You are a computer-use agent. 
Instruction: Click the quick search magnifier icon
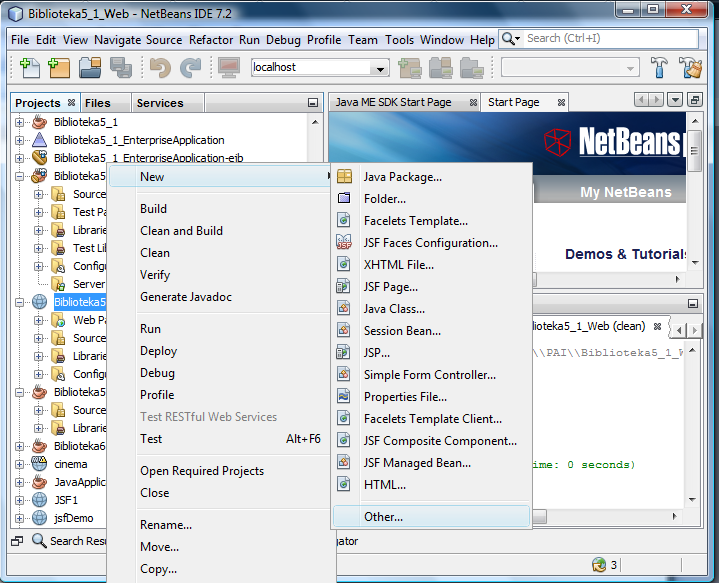coord(509,39)
